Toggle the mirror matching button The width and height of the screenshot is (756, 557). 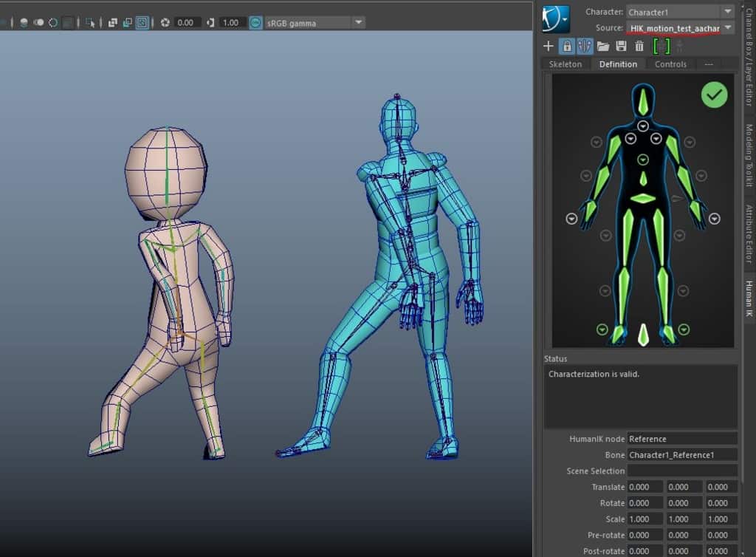point(585,47)
